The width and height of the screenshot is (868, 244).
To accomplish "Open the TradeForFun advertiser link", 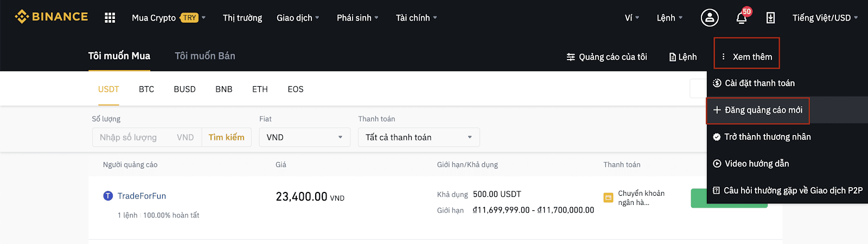I will (142, 196).
